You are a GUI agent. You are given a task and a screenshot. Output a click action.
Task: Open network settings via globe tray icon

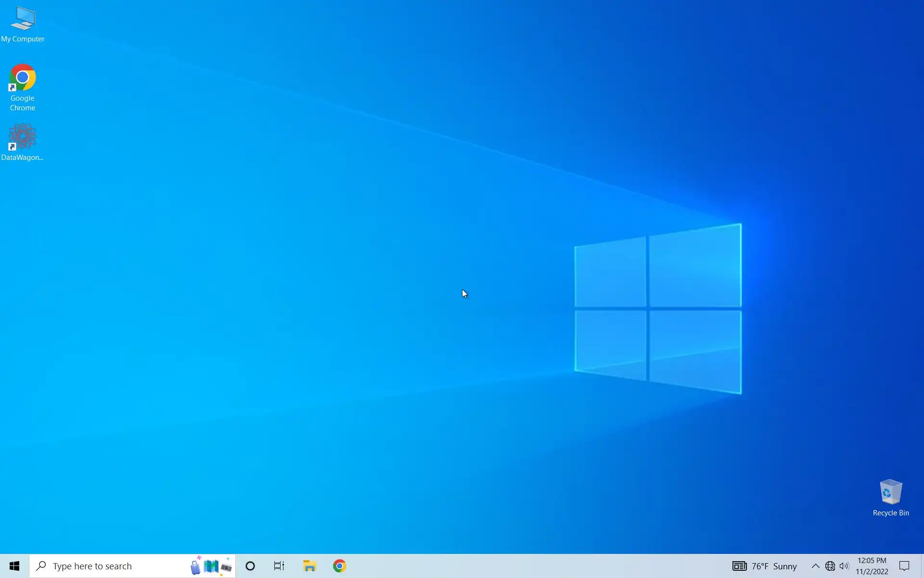(x=830, y=566)
